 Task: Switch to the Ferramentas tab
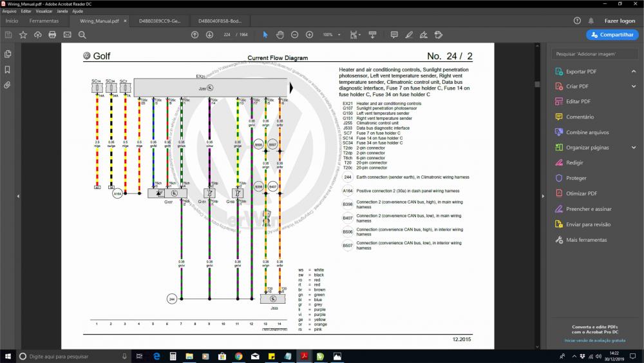44,21
